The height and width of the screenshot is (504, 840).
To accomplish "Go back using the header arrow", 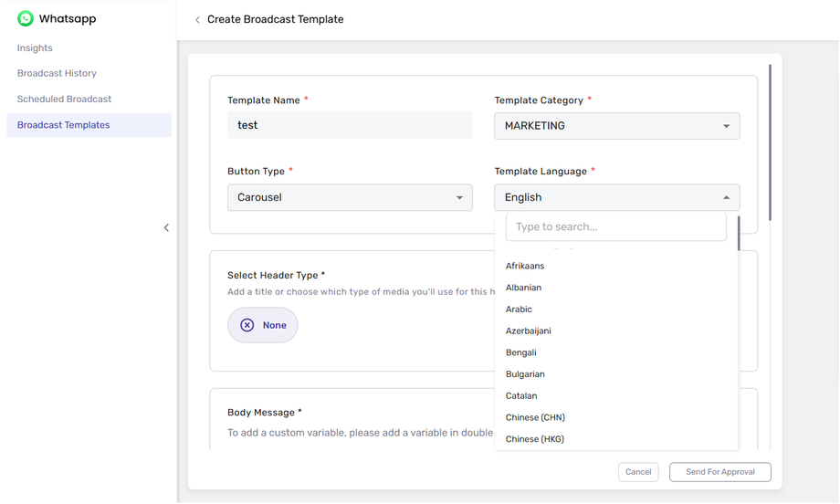I will (x=197, y=20).
